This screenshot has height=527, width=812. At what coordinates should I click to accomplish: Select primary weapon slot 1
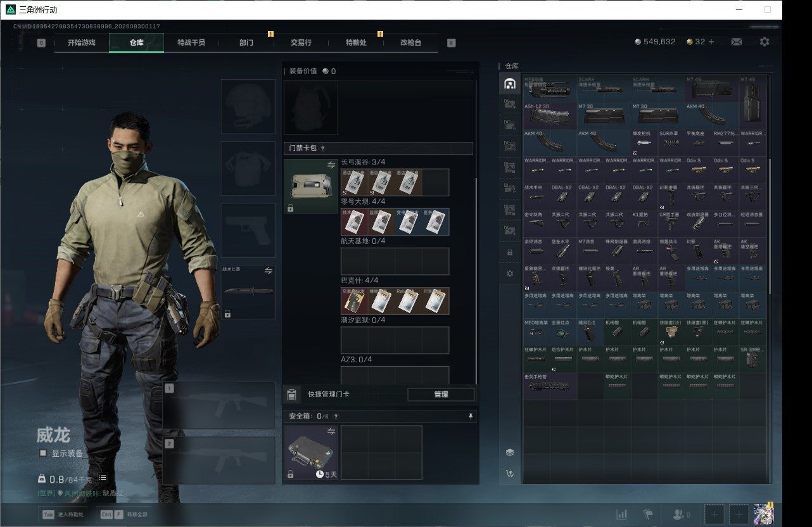pos(219,406)
